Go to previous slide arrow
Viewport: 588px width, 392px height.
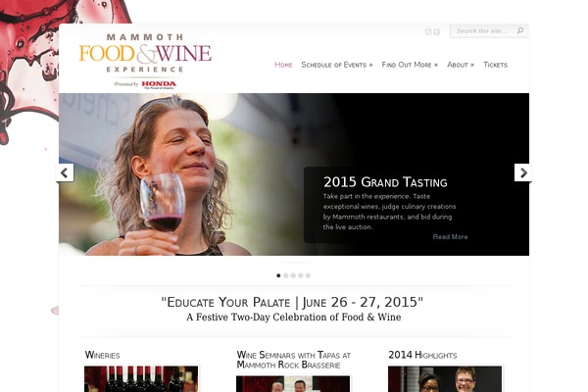[65, 172]
